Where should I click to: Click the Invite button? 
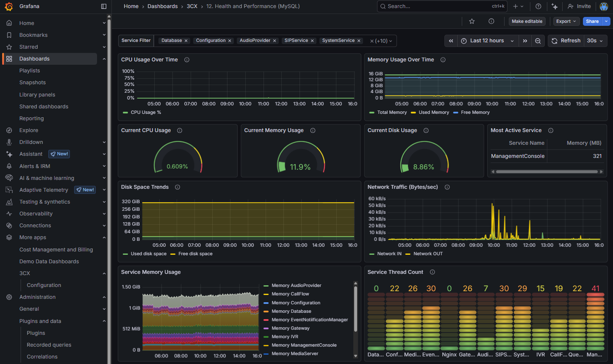click(579, 6)
